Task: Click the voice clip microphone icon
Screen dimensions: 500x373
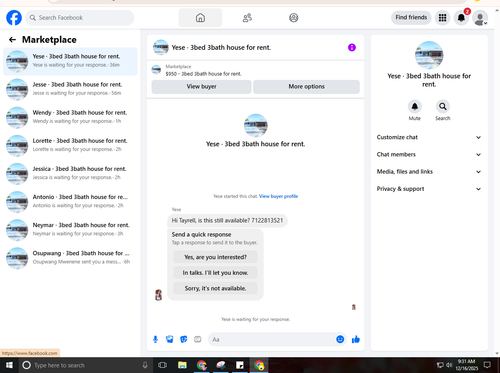Action: click(155, 339)
